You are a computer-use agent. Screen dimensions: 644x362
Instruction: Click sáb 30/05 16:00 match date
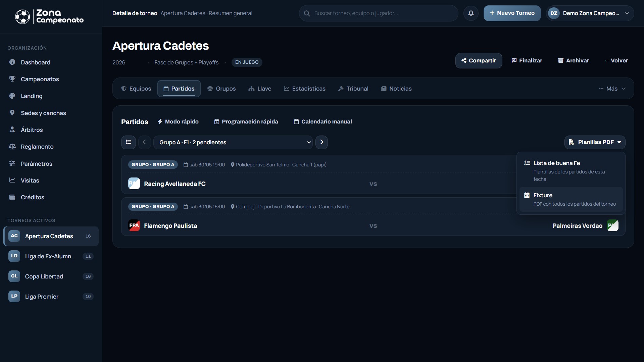204,207
